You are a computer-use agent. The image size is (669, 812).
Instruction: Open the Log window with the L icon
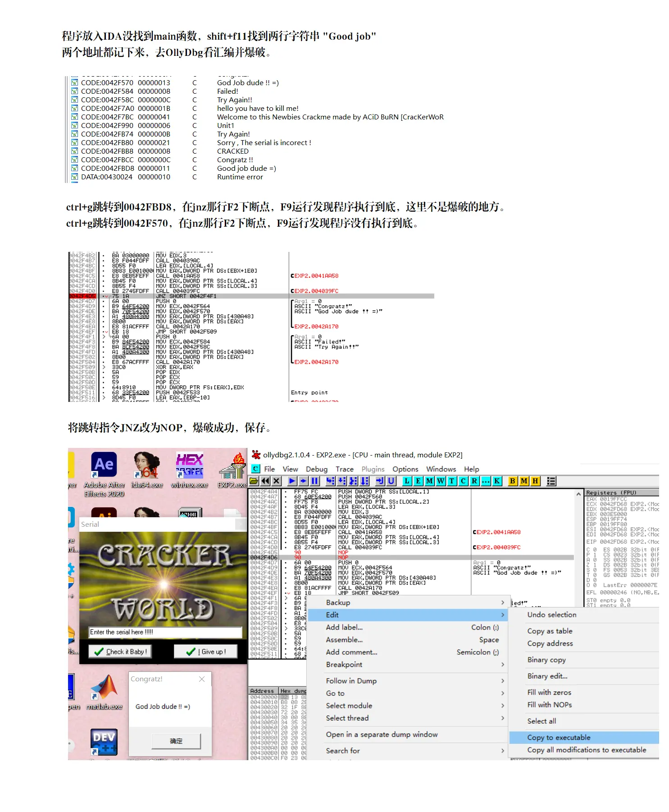coord(407,481)
